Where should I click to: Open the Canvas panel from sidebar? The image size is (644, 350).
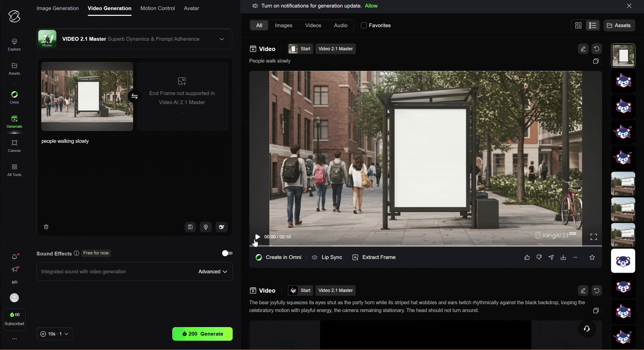click(14, 146)
